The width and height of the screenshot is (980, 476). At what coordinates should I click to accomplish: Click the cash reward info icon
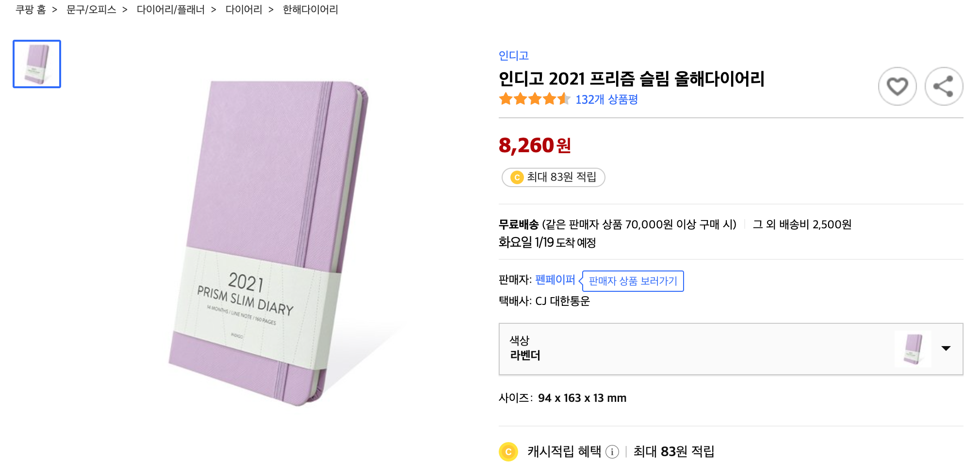(x=612, y=452)
